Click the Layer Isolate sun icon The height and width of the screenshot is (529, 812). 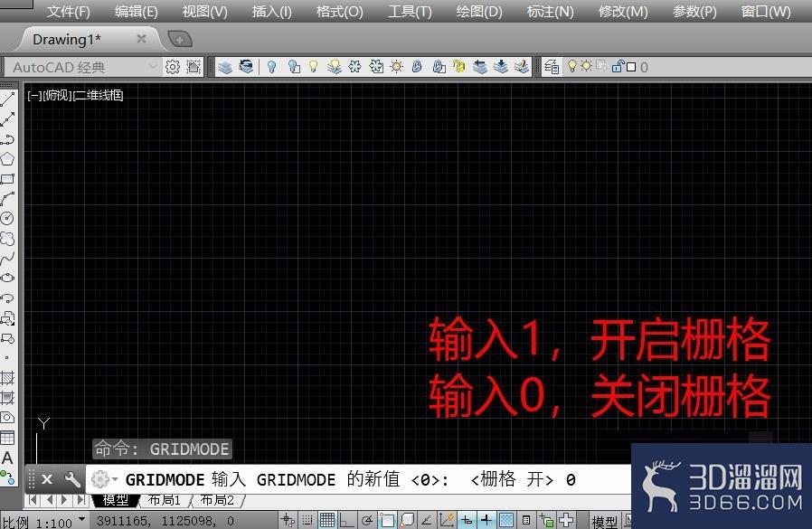[397, 67]
